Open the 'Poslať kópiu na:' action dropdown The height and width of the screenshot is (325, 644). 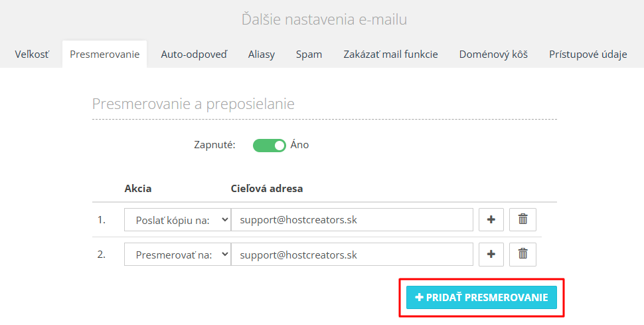177,220
